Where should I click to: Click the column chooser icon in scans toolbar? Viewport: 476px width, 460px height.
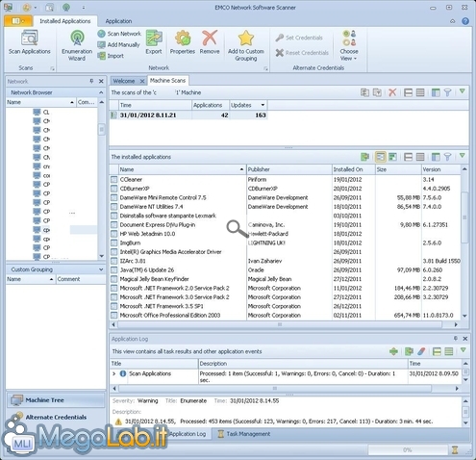[x=436, y=92]
